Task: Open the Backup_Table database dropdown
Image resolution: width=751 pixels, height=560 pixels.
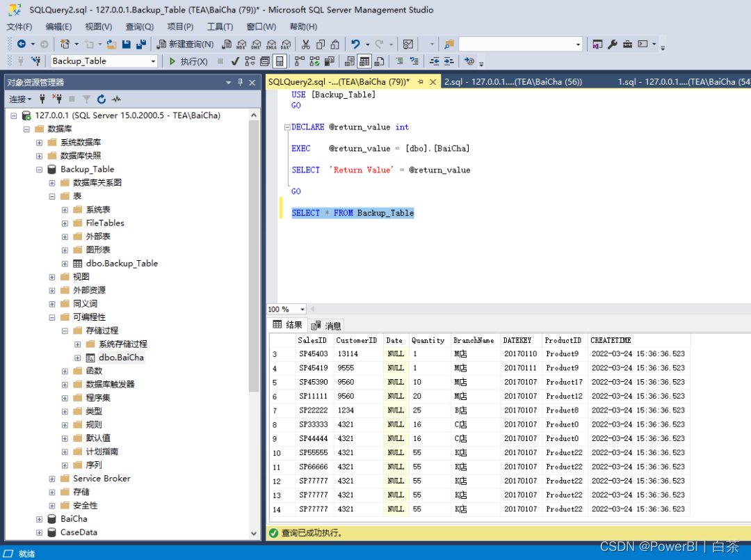Action: pyautogui.click(x=153, y=61)
